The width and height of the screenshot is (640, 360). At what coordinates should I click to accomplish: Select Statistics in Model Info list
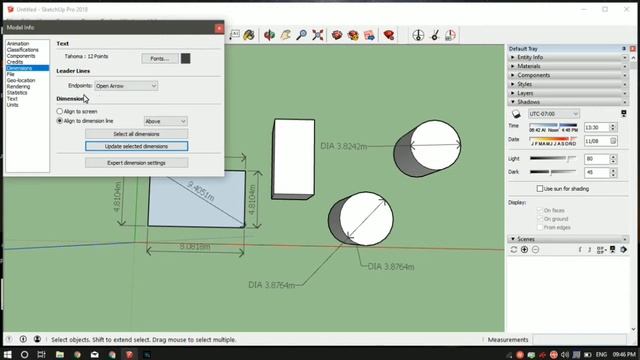(17, 93)
